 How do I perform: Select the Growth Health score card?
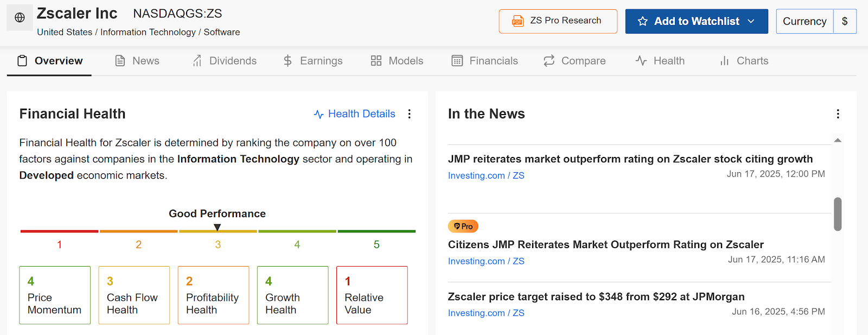pos(293,295)
